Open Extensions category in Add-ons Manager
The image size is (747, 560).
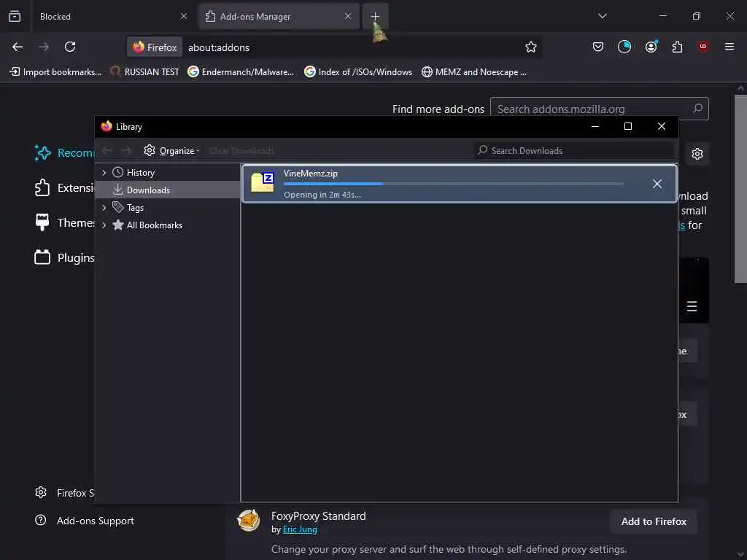64,187
